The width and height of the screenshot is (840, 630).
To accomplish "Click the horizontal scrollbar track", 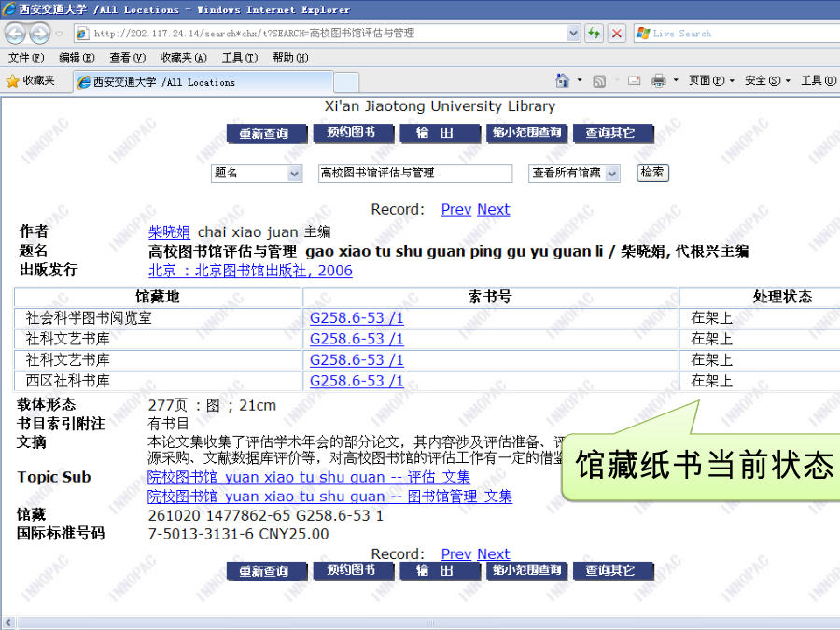I will (x=428, y=623).
